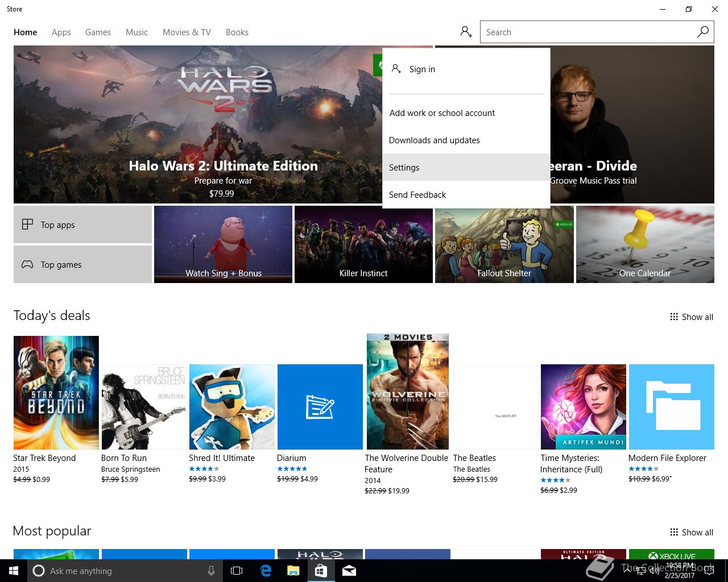728x582 pixels.
Task: Click the Star Trek Beyond title text
Action: point(44,458)
